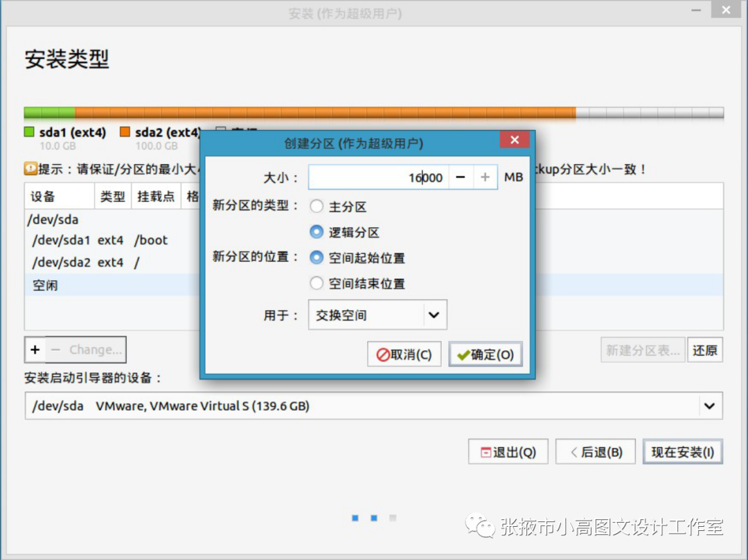Click green sda1 (ext4) legend swatch

coord(30,132)
